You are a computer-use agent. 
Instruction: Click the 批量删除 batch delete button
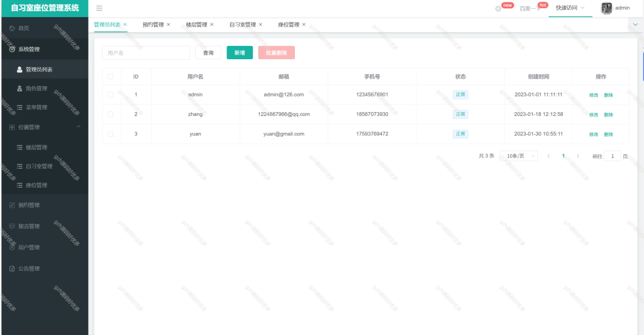[277, 53]
